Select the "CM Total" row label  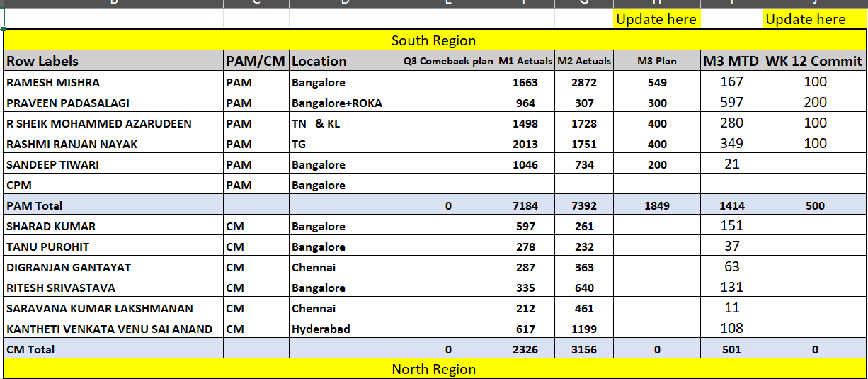click(x=30, y=349)
